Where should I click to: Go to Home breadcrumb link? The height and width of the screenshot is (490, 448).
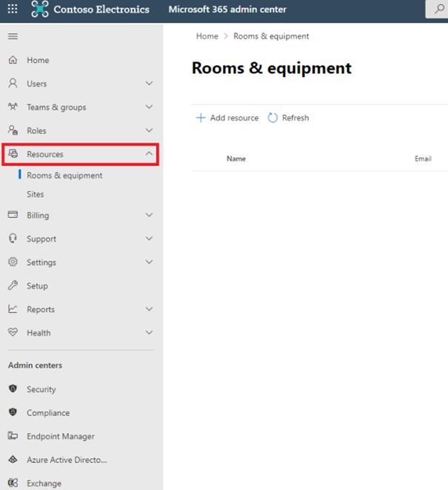tap(207, 36)
